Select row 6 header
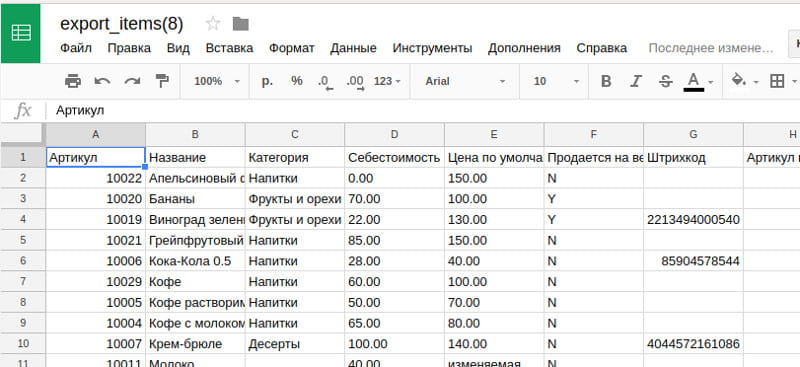 (23, 261)
